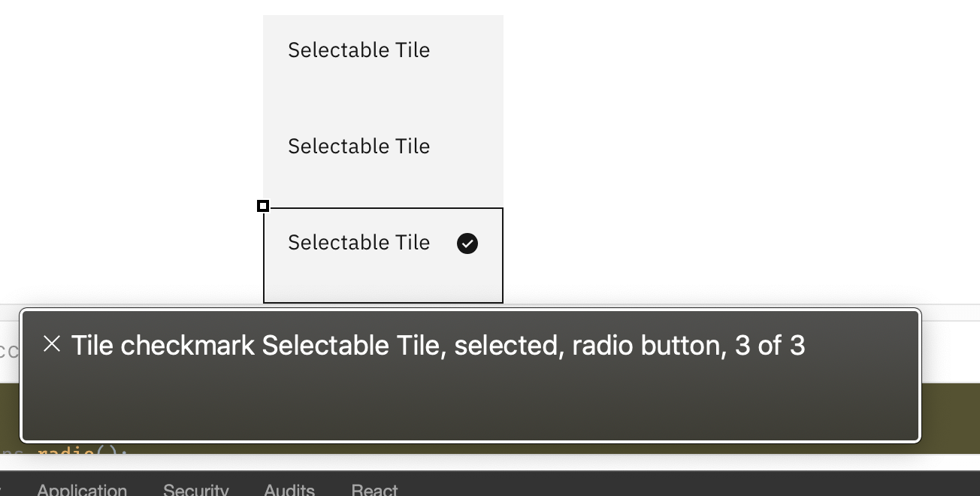Switch to the Audits tab

pos(289,490)
